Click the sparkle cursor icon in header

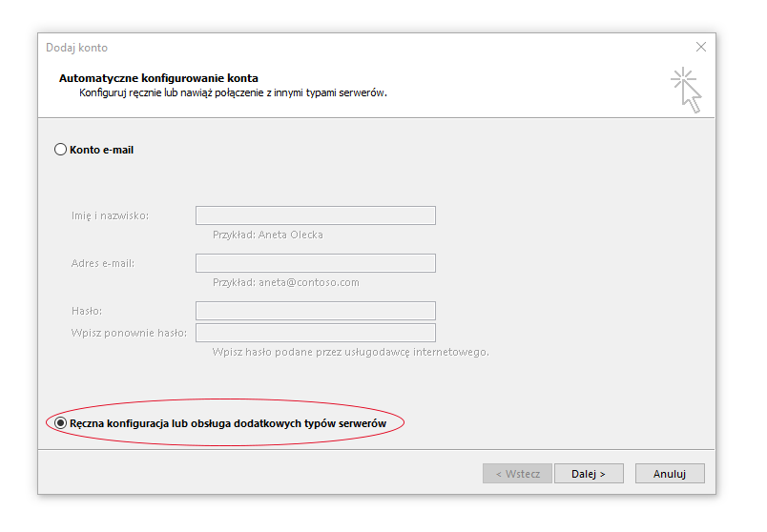point(686,90)
